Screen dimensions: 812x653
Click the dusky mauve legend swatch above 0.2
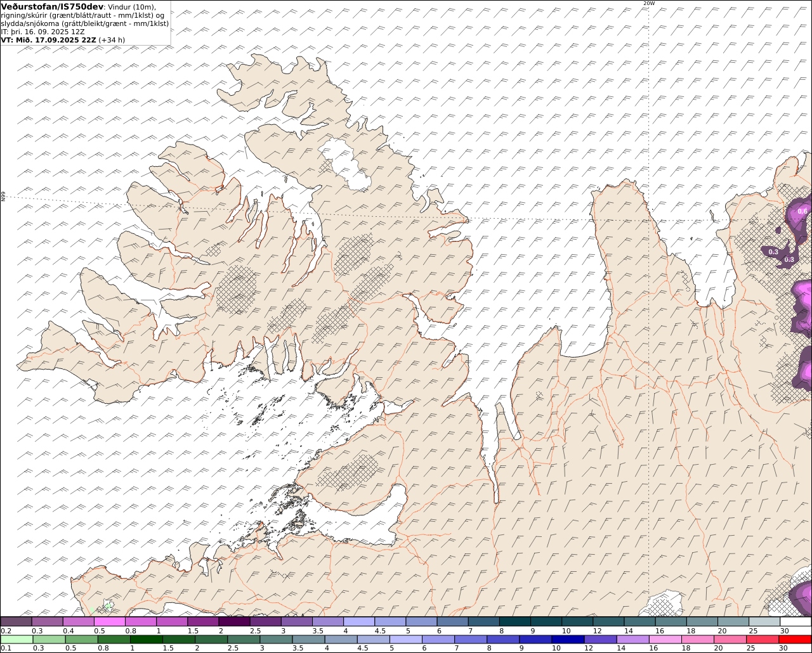tap(16, 621)
